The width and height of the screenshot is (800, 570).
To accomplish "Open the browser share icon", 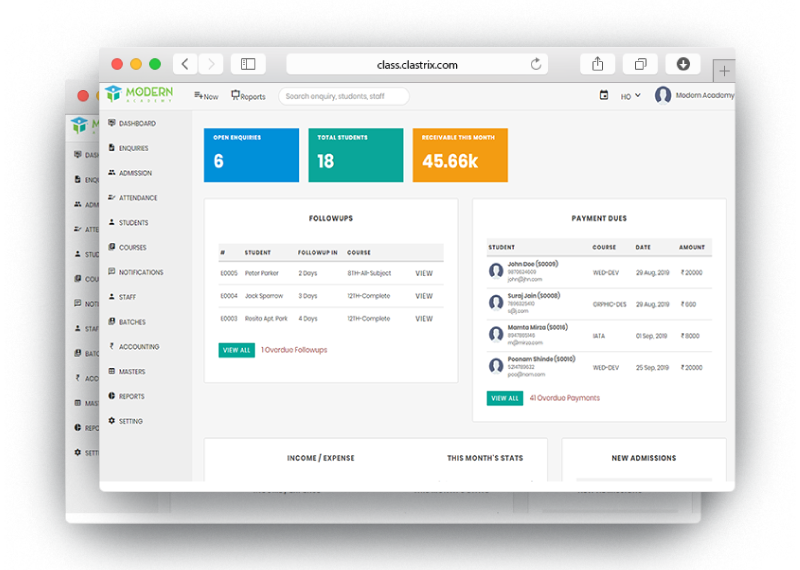I will [x=597, y=64].
